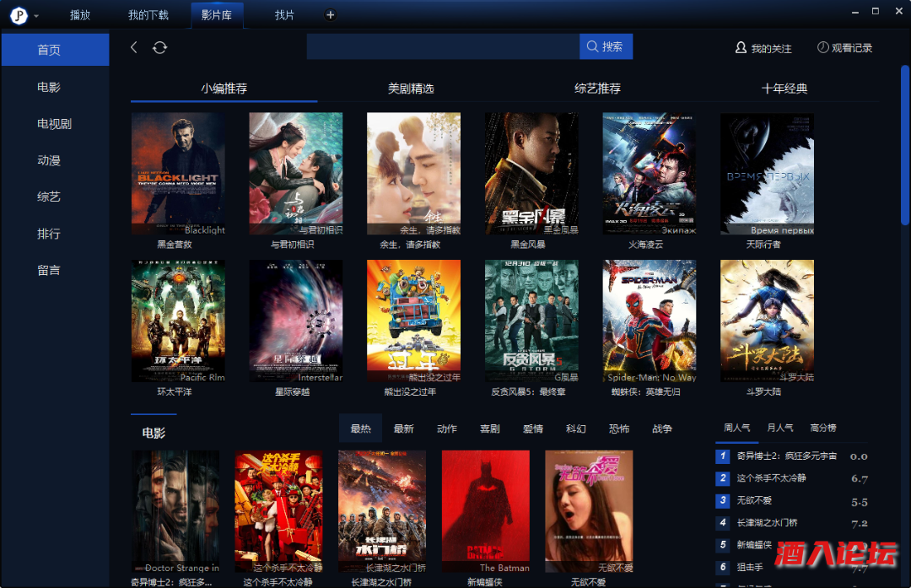911x588 pixels.
Task: Filter movies by 最热
Action: coord(361,429)
